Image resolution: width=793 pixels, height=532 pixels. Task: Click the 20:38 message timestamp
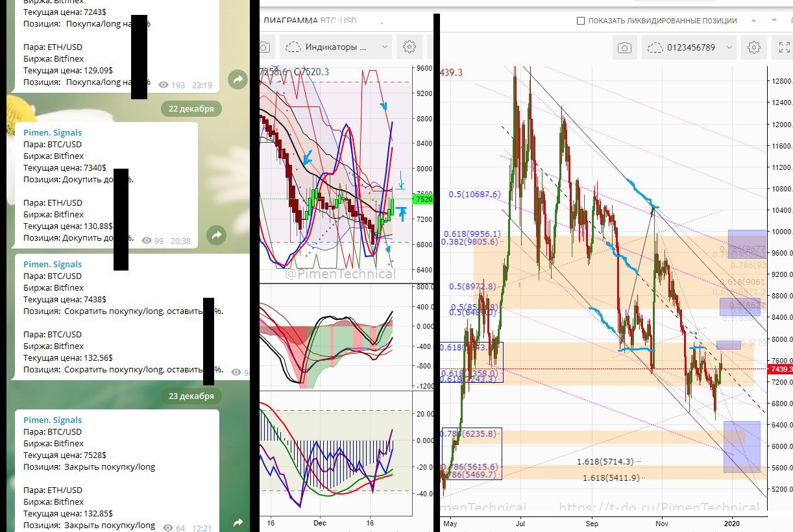pyautogui.click(x=180, y=241)
